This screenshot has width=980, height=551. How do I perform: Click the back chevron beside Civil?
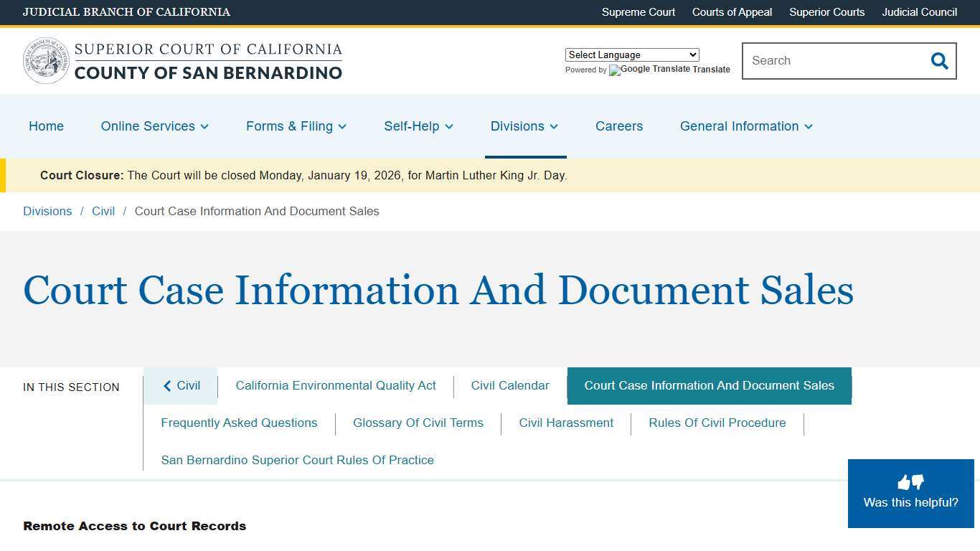click(167, 385)
